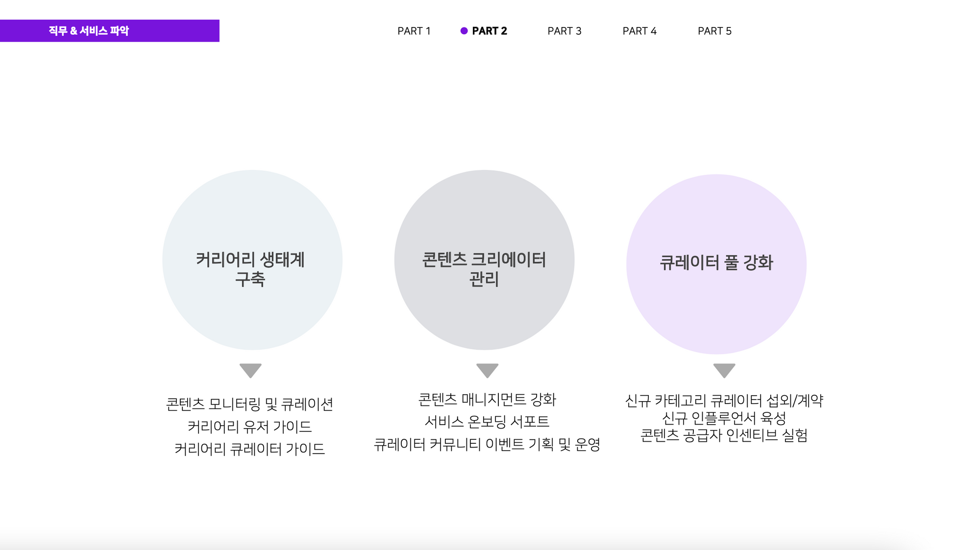
Task: Select the PART 5 tab
Action: (714, 31)
